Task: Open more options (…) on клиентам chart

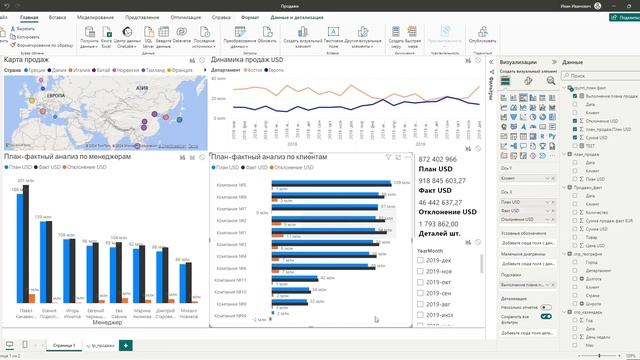Action: (x=408, y=157)
